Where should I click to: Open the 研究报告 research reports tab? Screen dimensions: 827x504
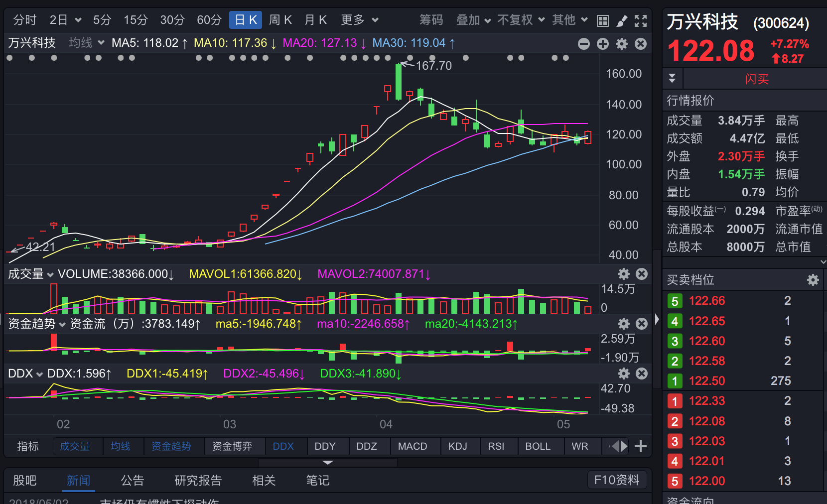click(x=198, y=481)
